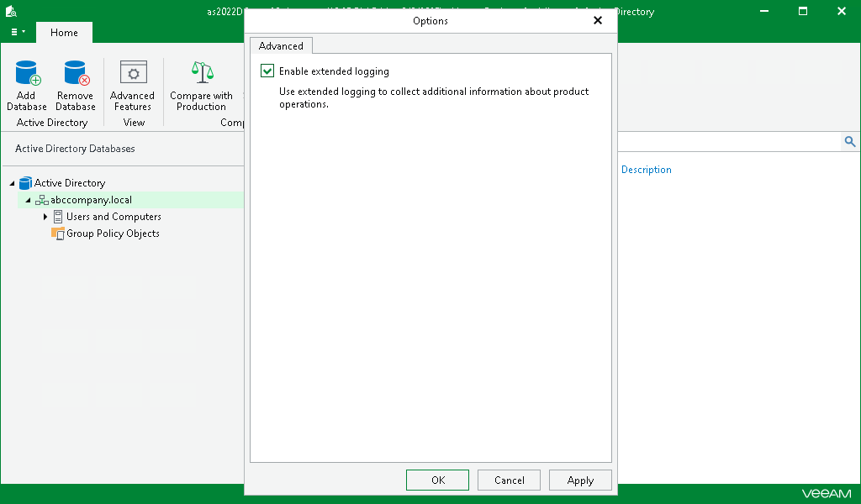Viewport: 861px width, 504px height.
Task: Expand the Users and Computers node
Action: pos(45,217)
